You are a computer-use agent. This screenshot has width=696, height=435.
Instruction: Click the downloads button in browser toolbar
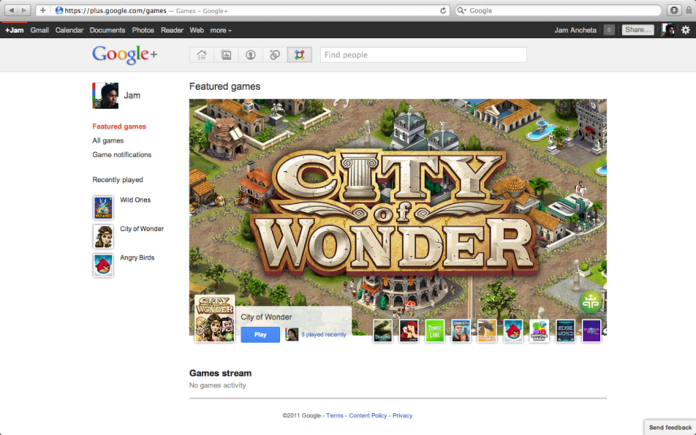[x=674, y=10]
